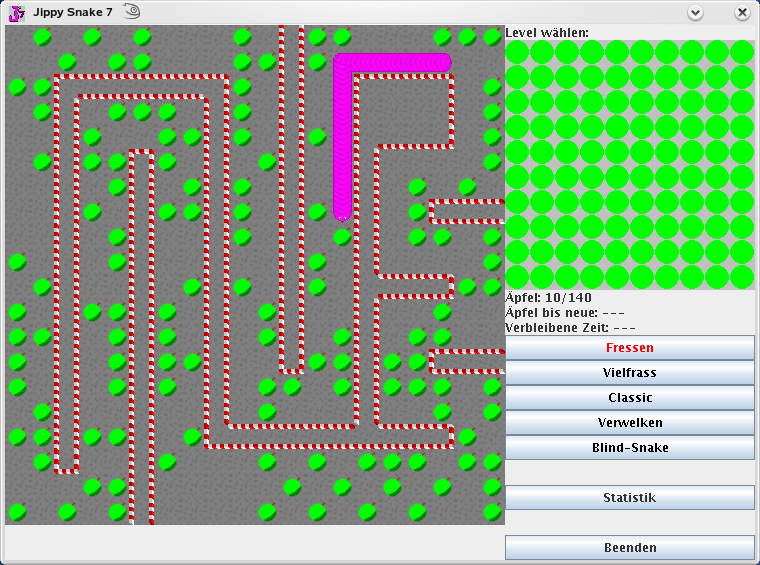Screen dimensions: 760x565
Task: Click the apple in the playfield's bottom-right corner
Action: 492,512
